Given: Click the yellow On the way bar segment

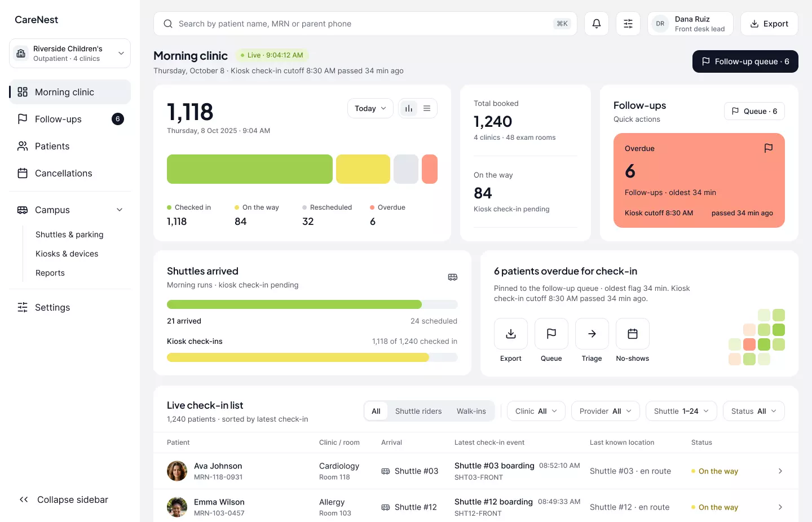Looking at the screenshot, I should click(x=363, y=169).
